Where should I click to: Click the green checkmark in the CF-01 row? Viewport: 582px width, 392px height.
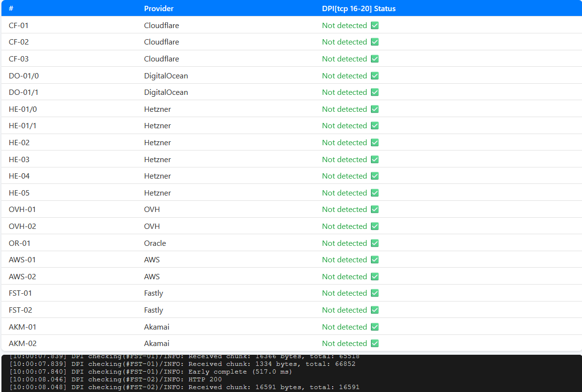tap(374, 25)
